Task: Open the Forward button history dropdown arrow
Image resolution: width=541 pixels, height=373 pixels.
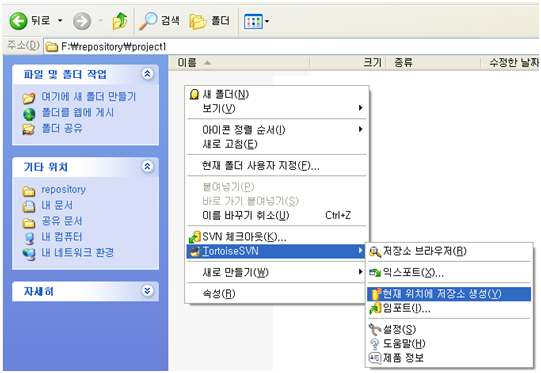Action: tap(100, 21)
